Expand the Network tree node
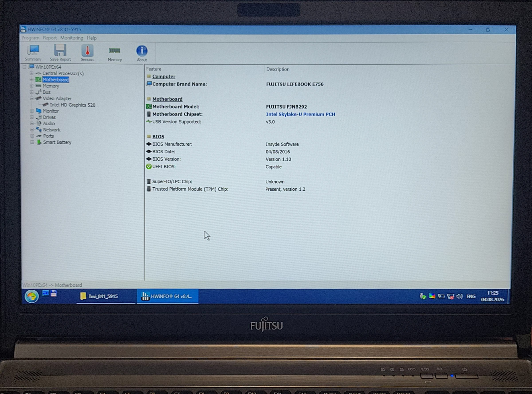The width and height of the screenshot is (532, 394). click(x=32, y=129)
